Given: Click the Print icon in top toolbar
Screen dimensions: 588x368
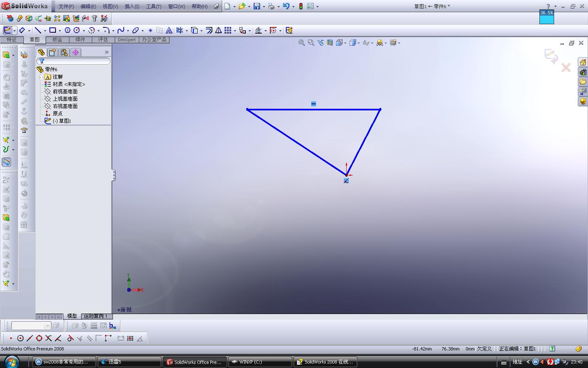Looking at the screenshot, I should click(271, 6).
